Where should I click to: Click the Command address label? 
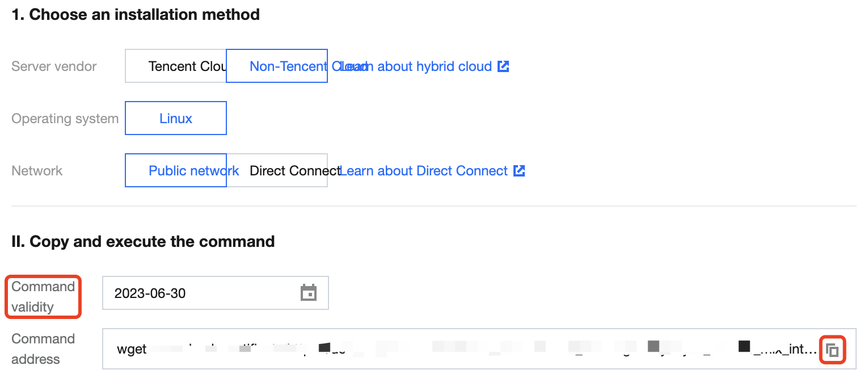click(x=43, y=348)
